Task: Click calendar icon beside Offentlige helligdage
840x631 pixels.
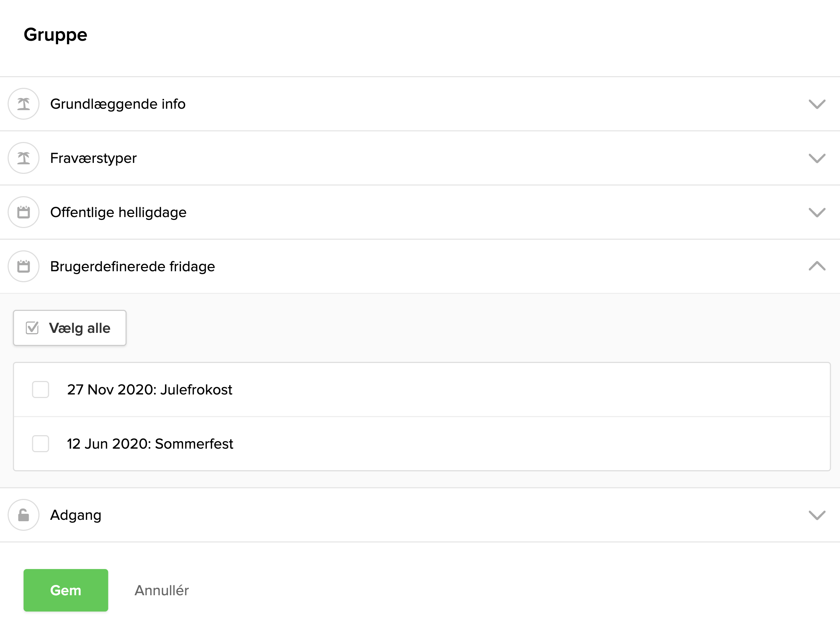Action: point(23,212)
